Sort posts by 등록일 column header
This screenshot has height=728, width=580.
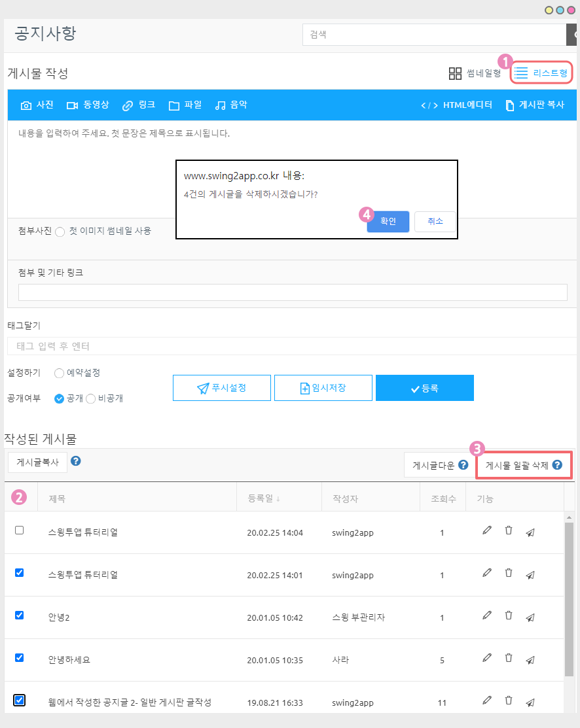pos(264,499)
